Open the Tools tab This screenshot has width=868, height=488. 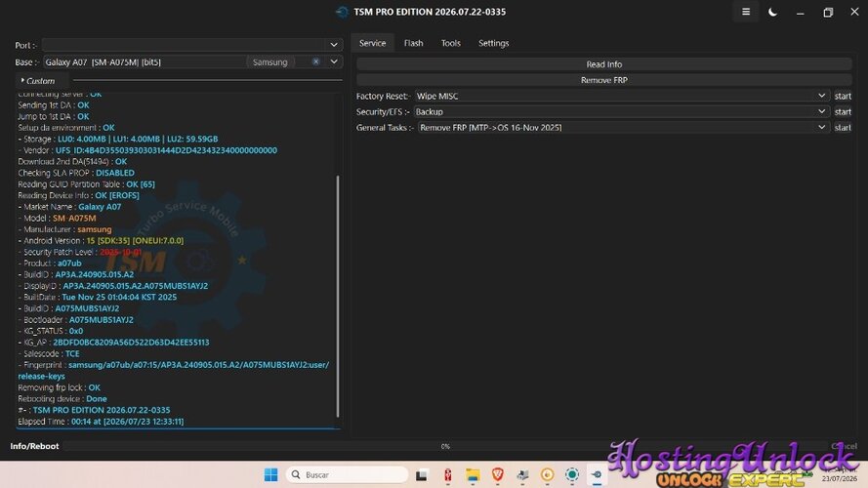451,43
